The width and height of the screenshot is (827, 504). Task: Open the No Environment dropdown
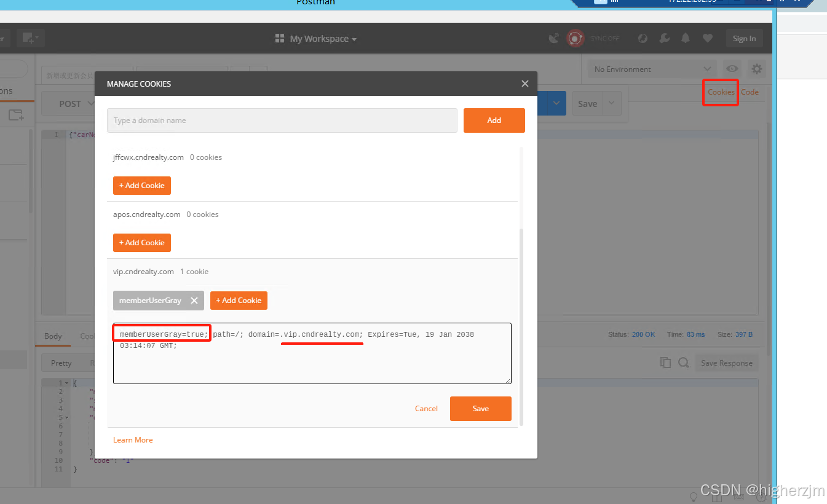coord(652,69)
